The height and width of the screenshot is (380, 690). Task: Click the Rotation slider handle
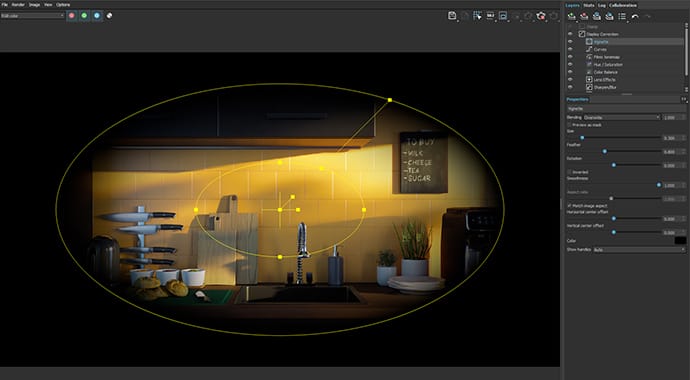[x=613, y=165]
